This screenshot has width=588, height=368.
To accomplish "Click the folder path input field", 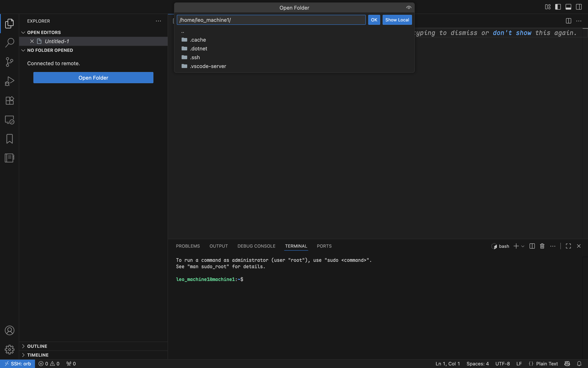I will (271, 20).
